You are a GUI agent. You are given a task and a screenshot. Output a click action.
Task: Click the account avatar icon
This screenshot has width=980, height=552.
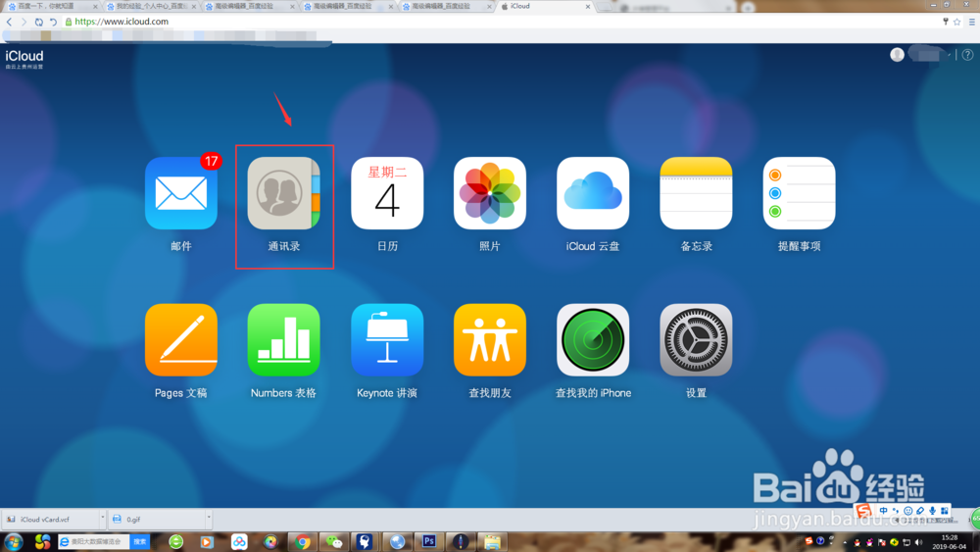click(x=897, y=55)
